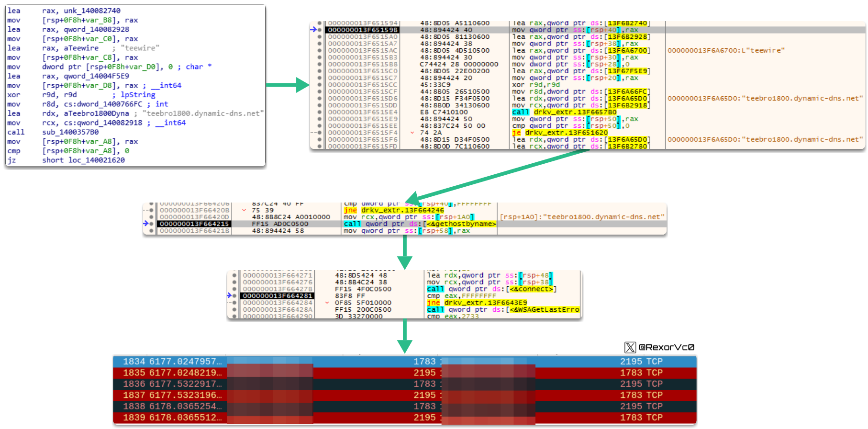Select packet 1836 in the capture list
The height and width of the screenshot is (429, 868).
405,384
